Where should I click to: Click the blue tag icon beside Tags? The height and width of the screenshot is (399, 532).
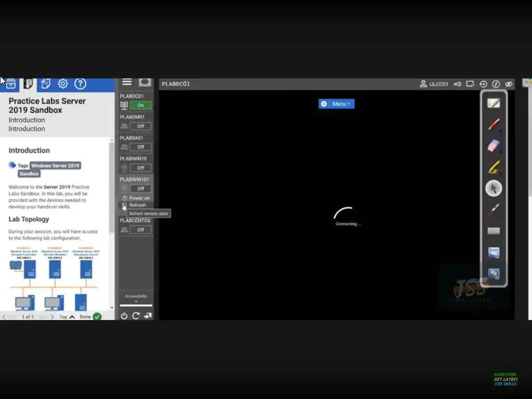click(x=12, y=165)
